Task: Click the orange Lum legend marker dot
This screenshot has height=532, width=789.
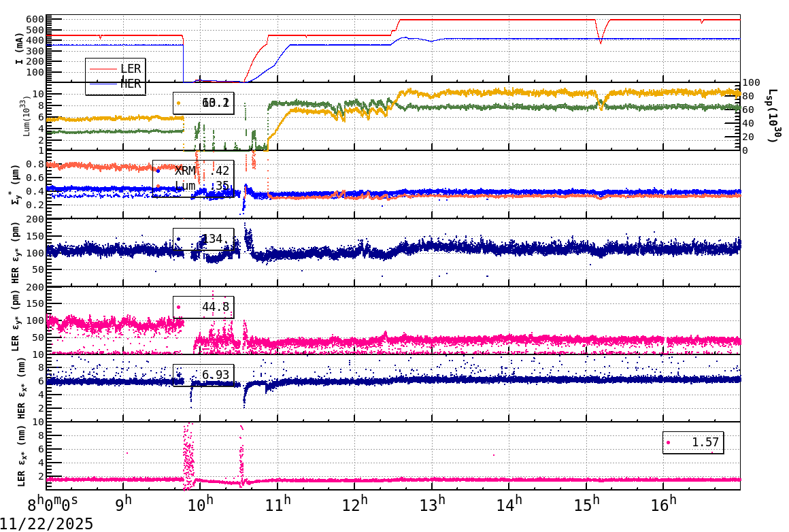Action: 158,185
